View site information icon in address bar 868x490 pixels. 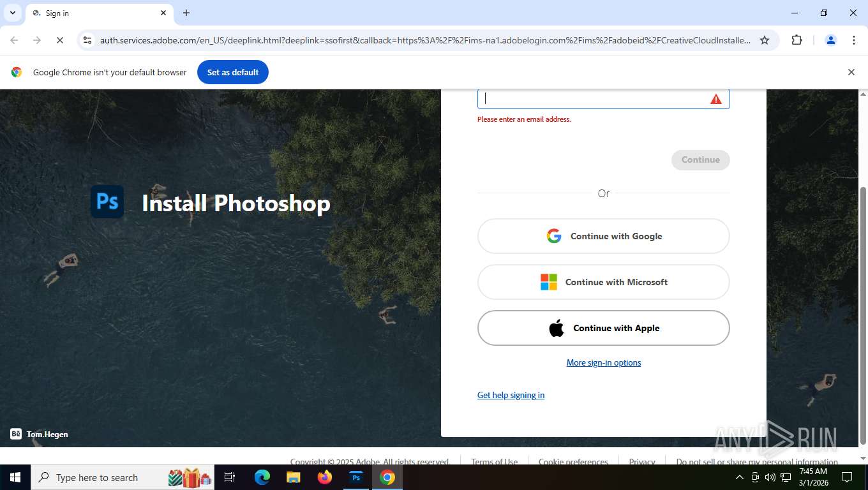pos(88,40)
